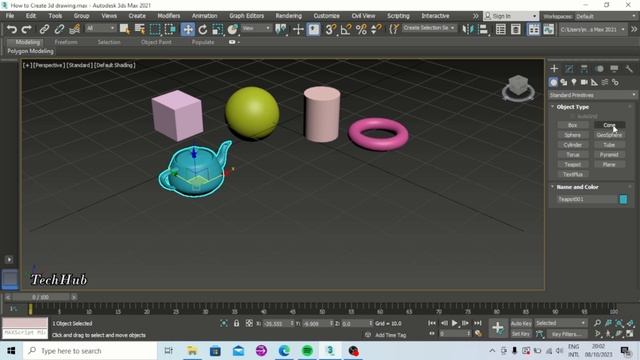Image resolution: width=640 pixels, height=360 pixels.
Task: Select the Cameras create category icon
Action: (x=584, y=82)
